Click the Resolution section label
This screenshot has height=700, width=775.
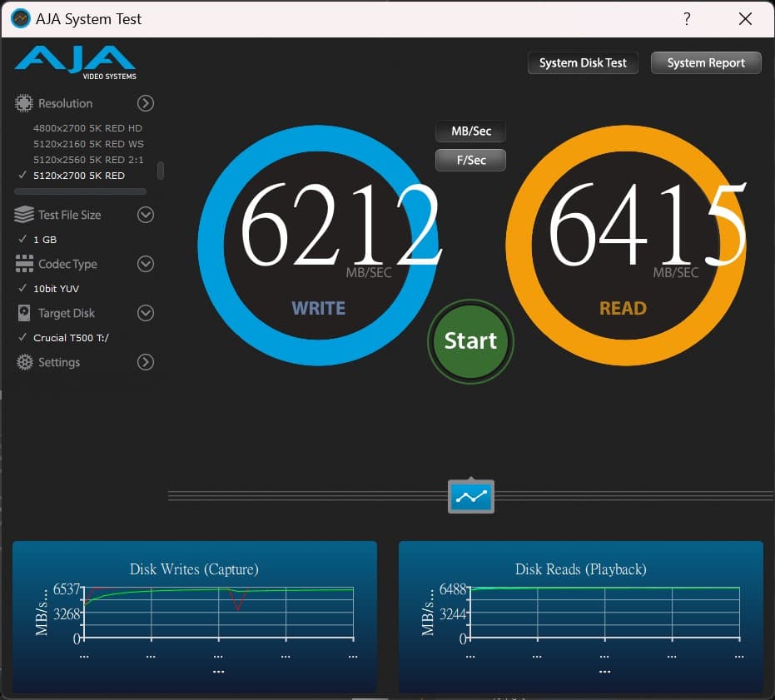(x=65, y=103)
